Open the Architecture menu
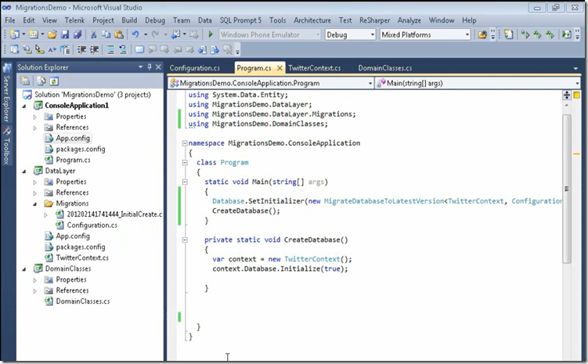Image resolution: width=588 pixels, height=364 pixels. pos(312,20)
